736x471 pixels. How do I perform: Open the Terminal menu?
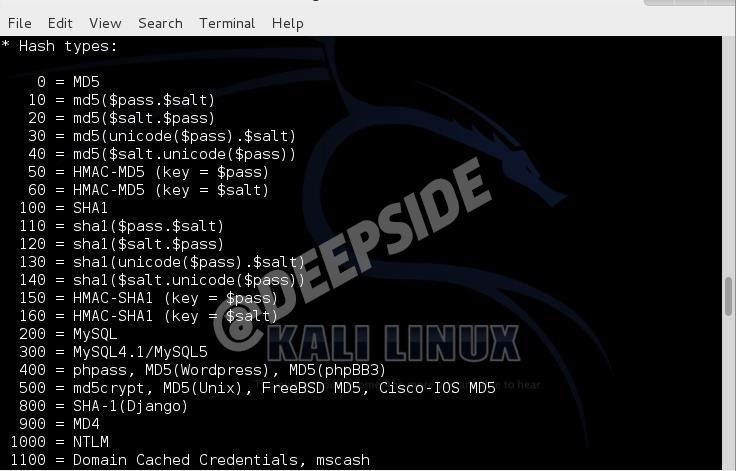click(227, 23)
